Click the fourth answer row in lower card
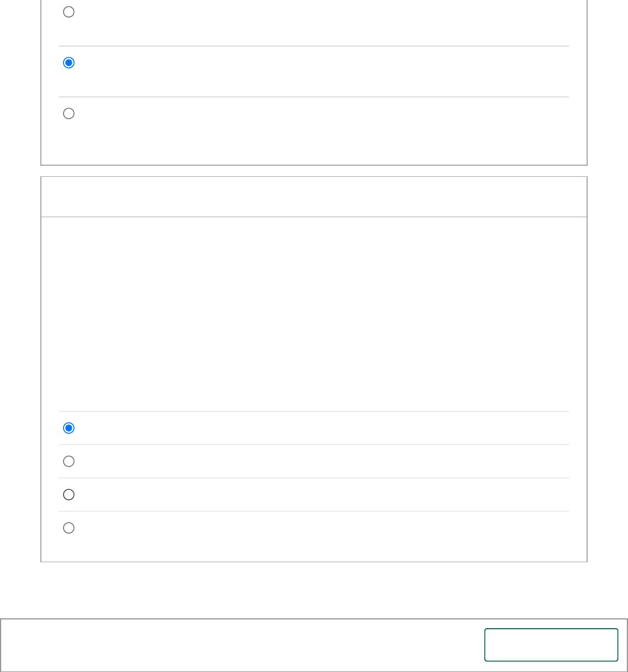The height and width of the screenshot is (672, 628). [315, 528]
